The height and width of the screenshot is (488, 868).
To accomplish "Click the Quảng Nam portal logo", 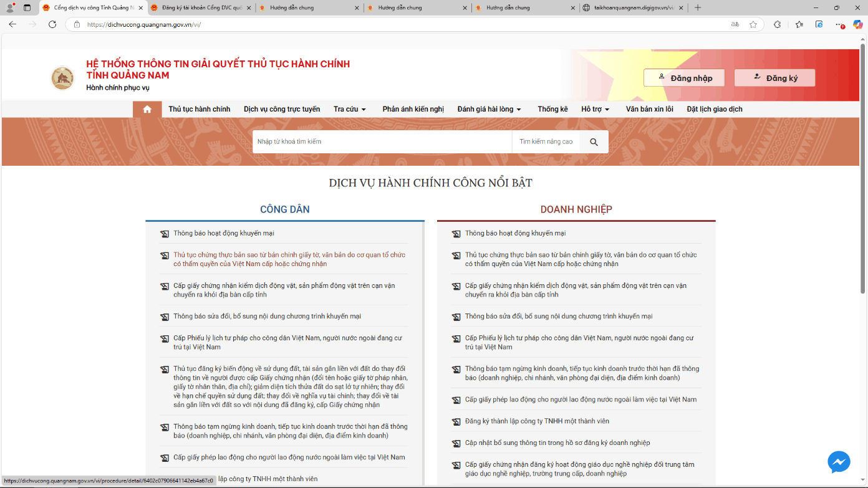I will tap(62, 78).
